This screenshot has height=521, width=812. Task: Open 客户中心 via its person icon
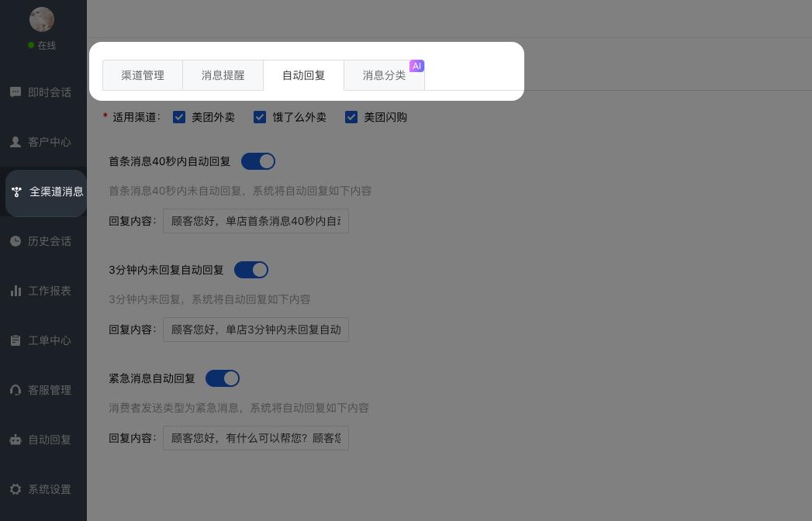[16, 142]
